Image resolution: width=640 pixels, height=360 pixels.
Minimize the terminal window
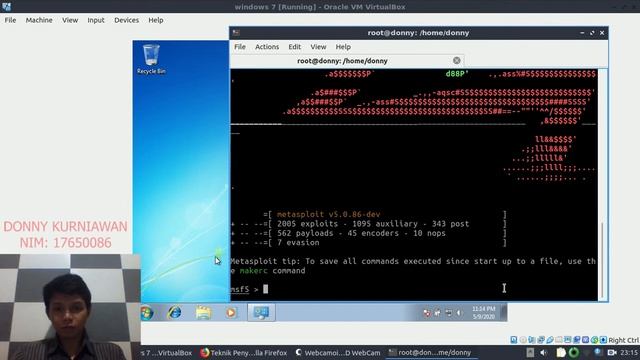pyautogui.click(x=582, y=33)
